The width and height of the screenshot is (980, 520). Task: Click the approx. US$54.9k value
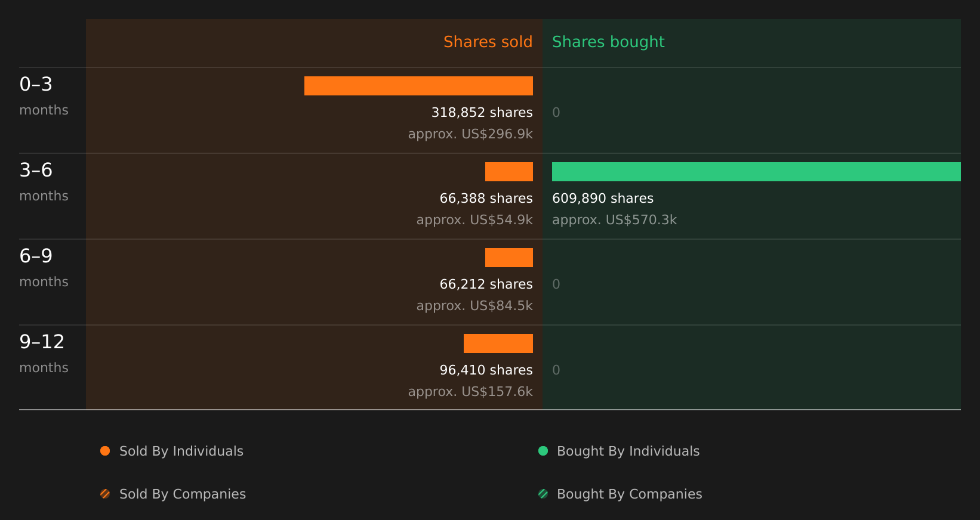[474, 220]
